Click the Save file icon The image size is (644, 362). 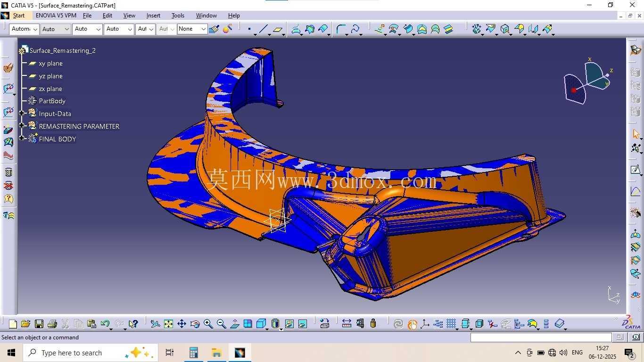pyautogui.click(x=39, y=324)
